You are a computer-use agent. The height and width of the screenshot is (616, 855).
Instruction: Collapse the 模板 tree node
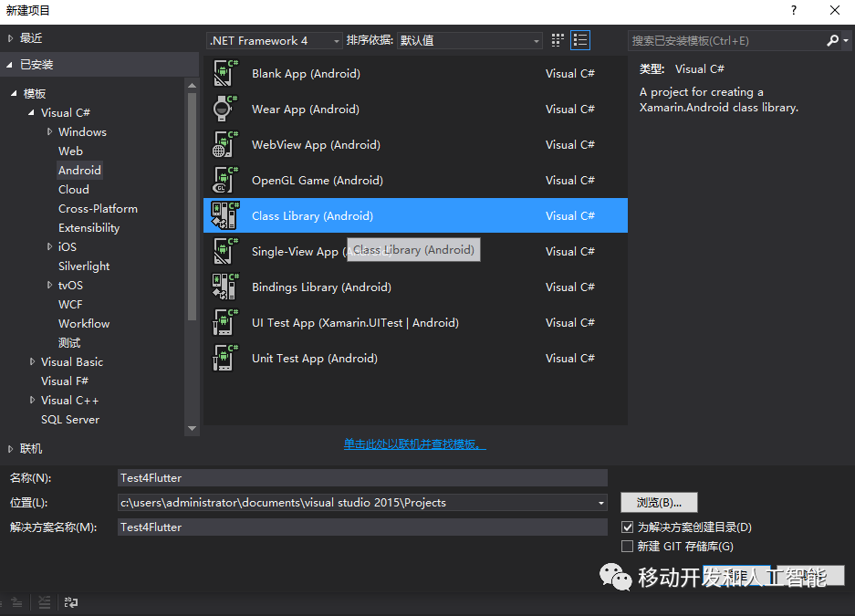point(15,94)
